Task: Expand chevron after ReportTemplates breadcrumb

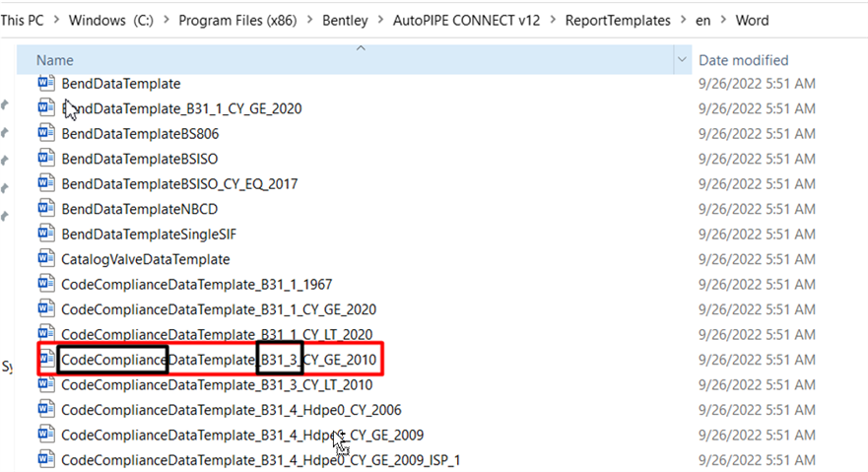Action: pos(683,21)
